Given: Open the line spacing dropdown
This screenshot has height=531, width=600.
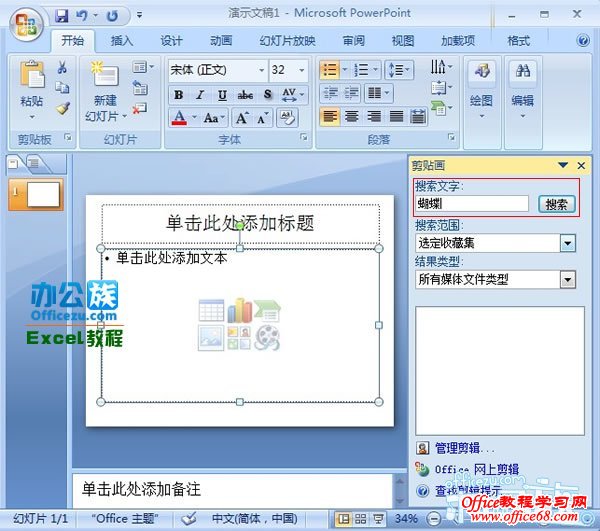Looking at the screenshot, I should (x=399, y=70).
